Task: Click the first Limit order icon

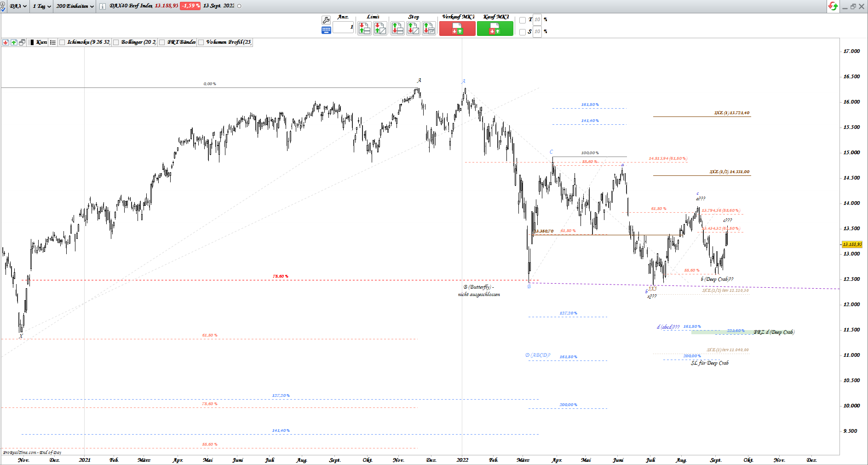Action: [364, 29]
